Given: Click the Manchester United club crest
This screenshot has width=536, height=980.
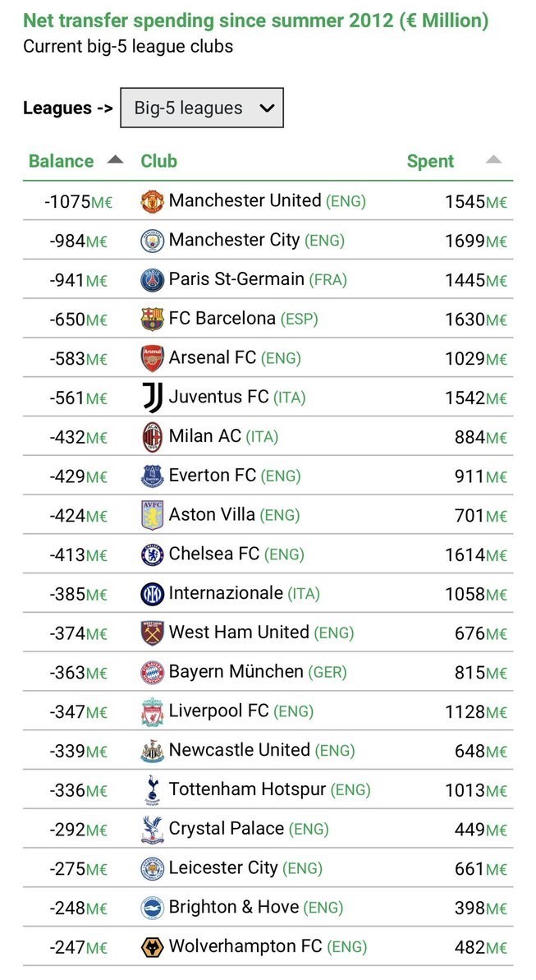Looking at the screenshot, I should pyautogui.click(x=153, y=201).
